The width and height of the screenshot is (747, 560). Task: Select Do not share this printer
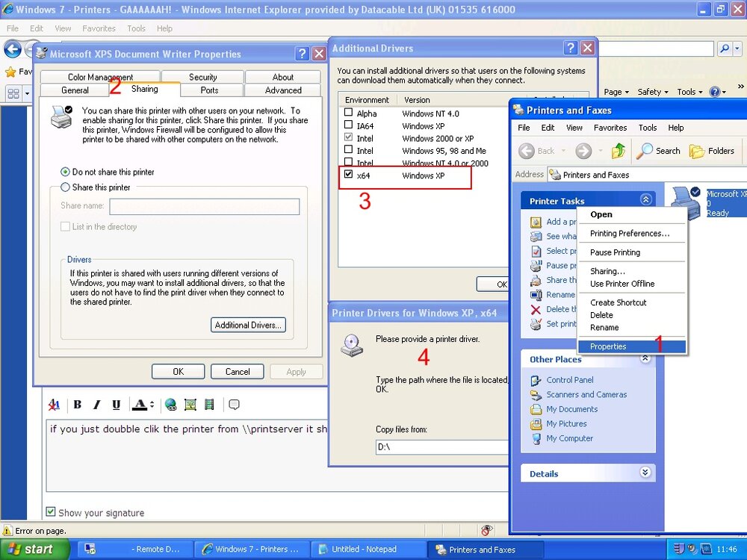65,172
